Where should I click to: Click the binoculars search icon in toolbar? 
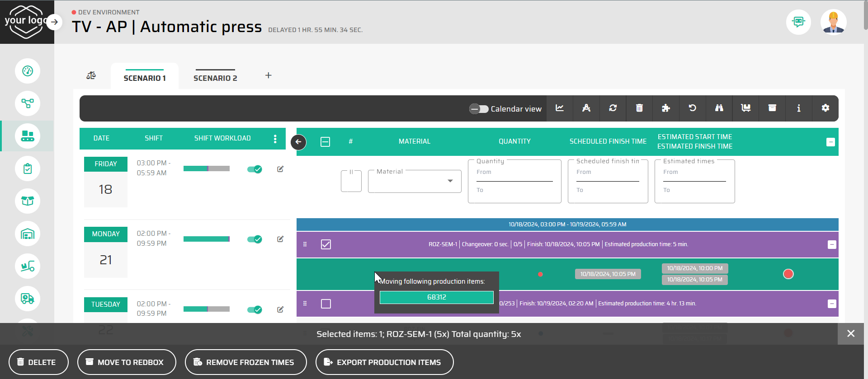719,108
